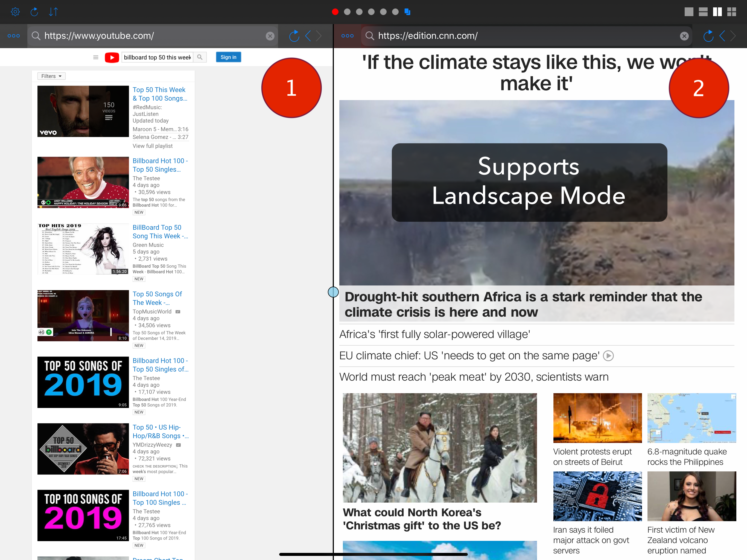Clear the YouTube URL field
The height and width of the screenshot is (560, 747).
pyautogui.click(x=270, y=36)
